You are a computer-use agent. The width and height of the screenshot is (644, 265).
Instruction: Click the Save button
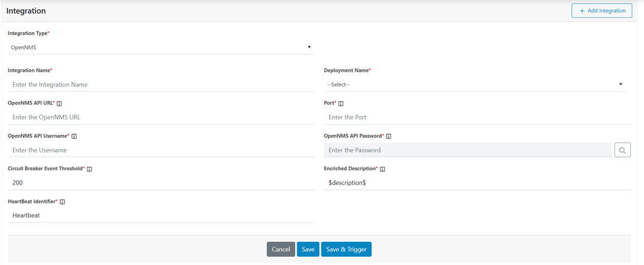point(308,250)
